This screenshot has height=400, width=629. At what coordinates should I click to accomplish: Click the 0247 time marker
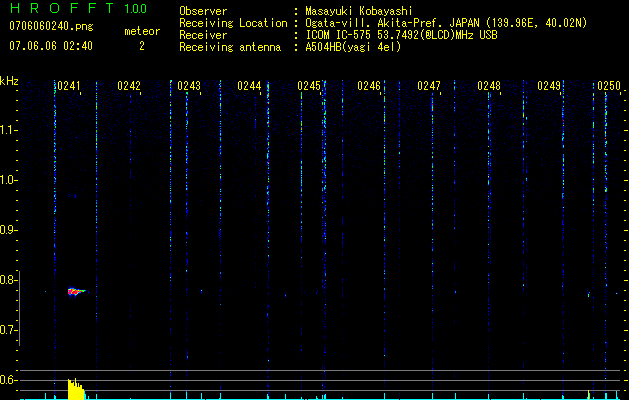[429, 86]
